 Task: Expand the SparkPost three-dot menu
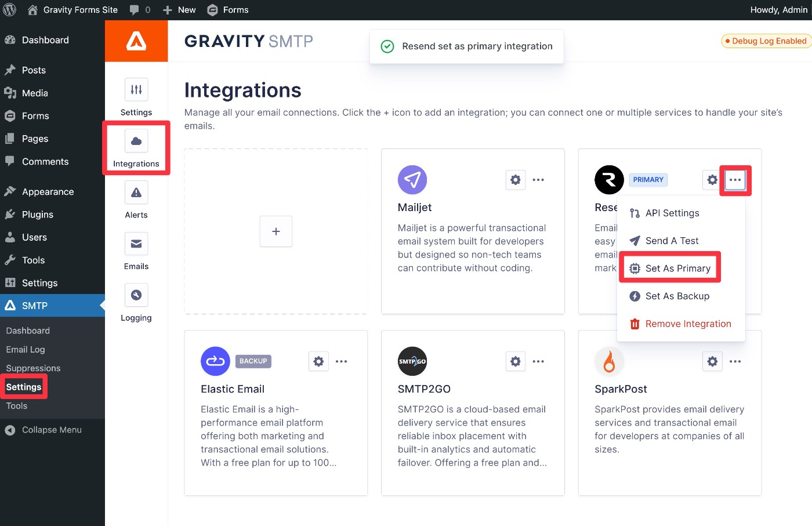pyautogui.click(x=735, y=361)
